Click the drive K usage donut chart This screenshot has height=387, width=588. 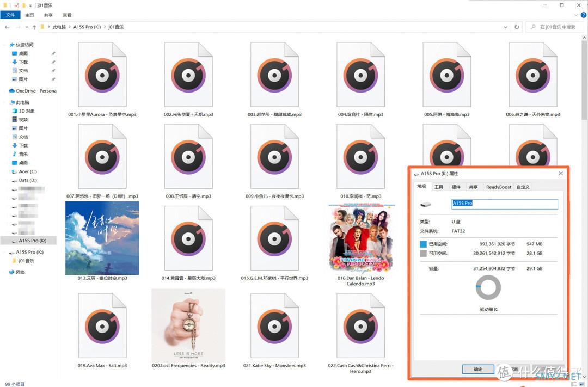click(488, 287)
